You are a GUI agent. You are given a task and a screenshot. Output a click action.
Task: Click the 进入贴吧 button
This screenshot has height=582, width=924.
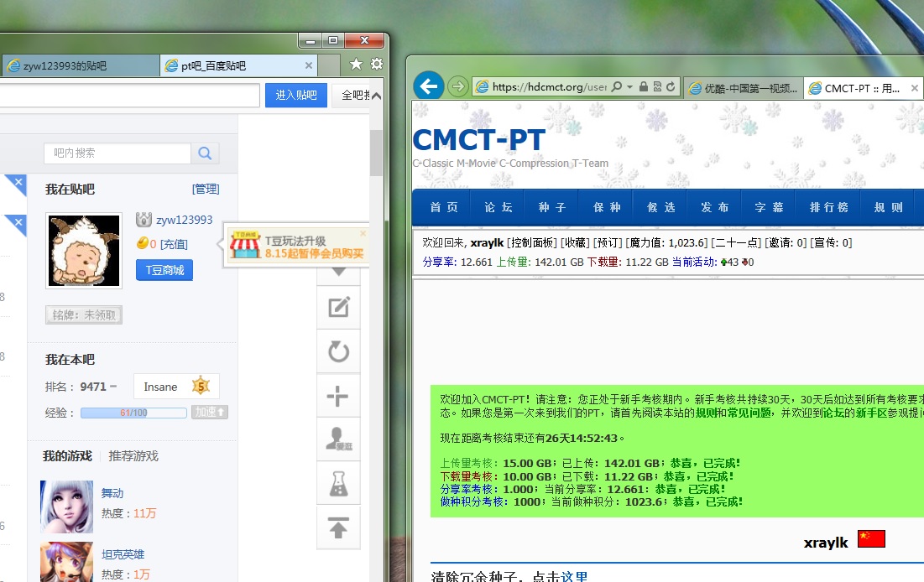[x=295, y=95]
